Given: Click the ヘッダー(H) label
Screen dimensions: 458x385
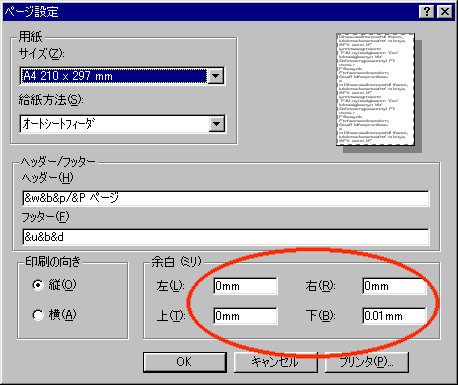Looking at the screenshot, I should coord(48,178).
